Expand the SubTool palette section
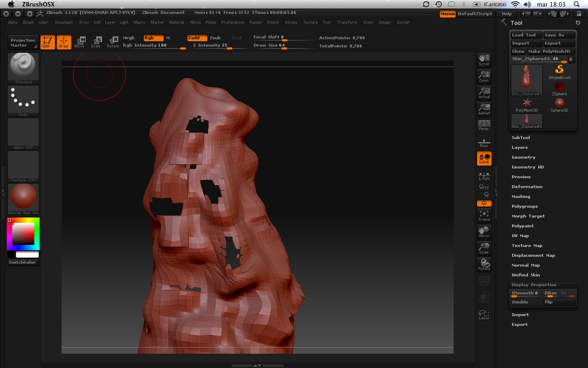Image resolution: width=588 pixels, height=368 pixels. point(521,138)
